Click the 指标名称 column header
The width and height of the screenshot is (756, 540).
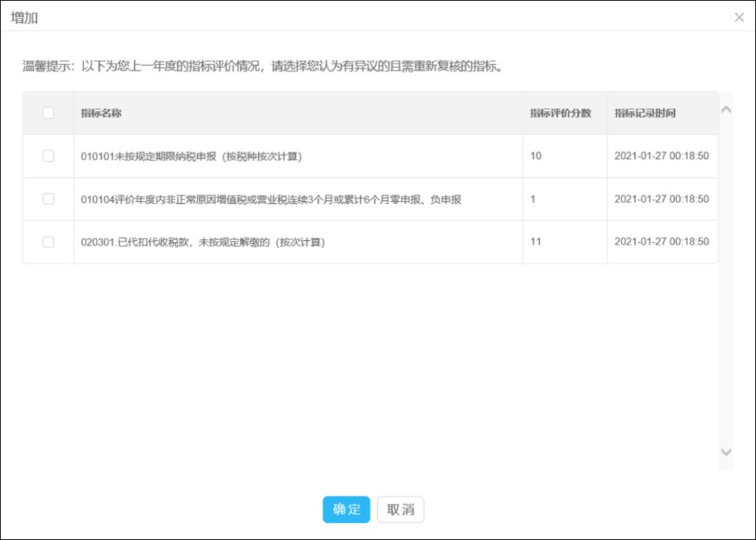(x=101, y=113)
